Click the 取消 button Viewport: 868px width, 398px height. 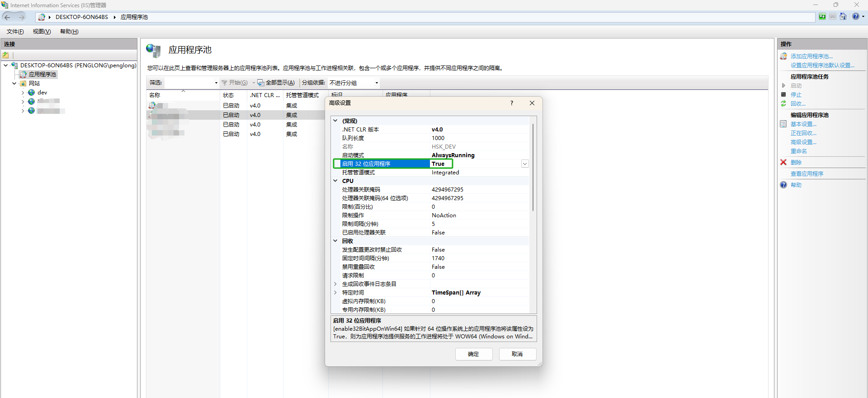pyautogui.click(x=518, y=354)
